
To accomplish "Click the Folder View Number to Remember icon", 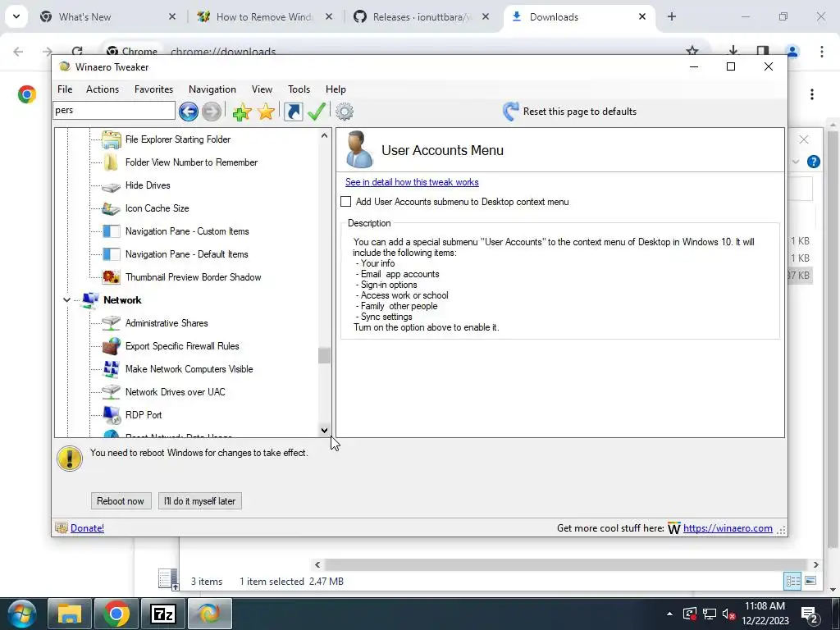I will 112,162.
